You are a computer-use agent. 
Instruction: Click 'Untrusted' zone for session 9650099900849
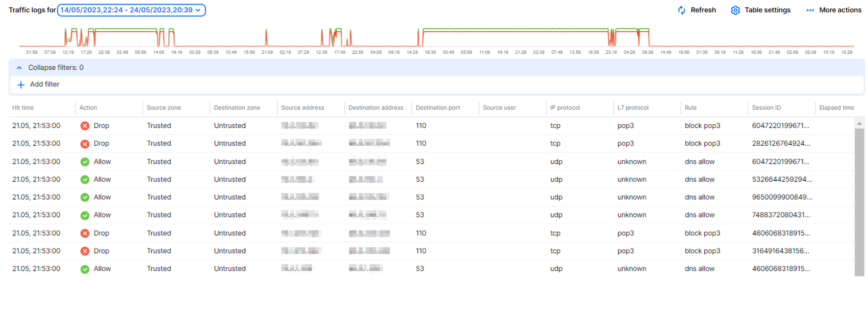click(x=230, y=197)
